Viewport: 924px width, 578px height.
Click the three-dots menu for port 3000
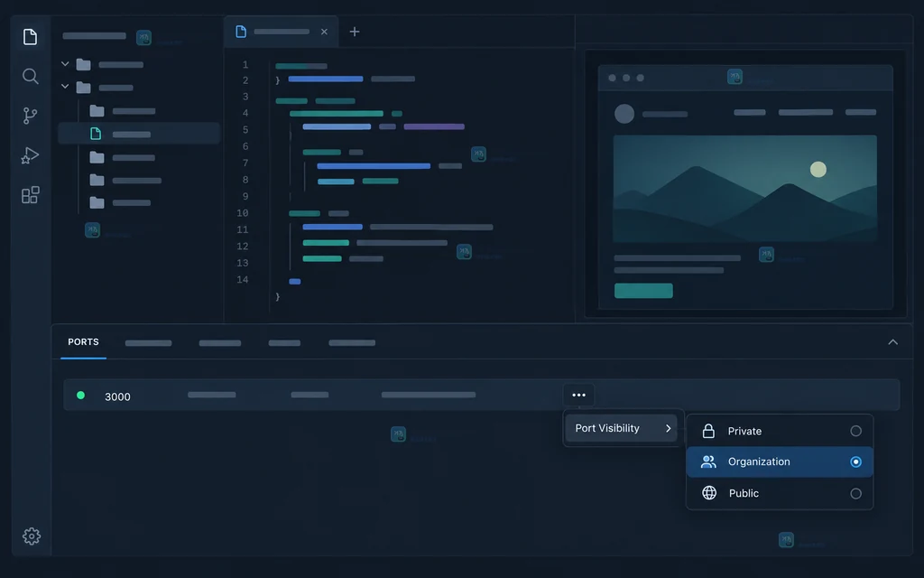point(578,396)
